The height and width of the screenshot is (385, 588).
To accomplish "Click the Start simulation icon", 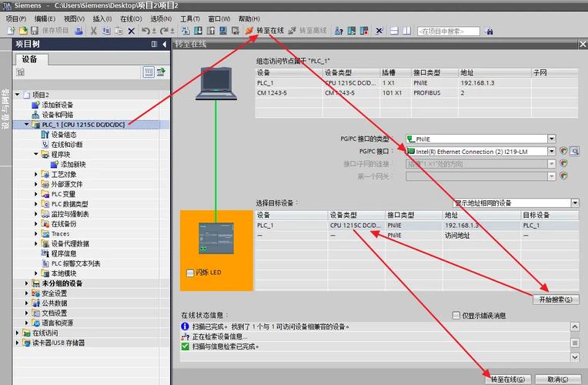I will (222, 31).
